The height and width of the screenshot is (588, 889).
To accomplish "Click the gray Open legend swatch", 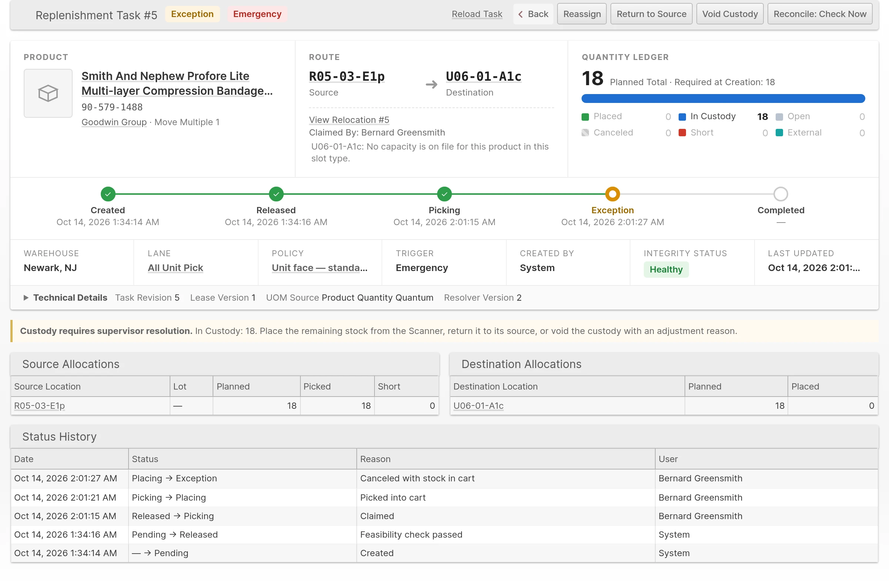I will (x=779, y=117).
